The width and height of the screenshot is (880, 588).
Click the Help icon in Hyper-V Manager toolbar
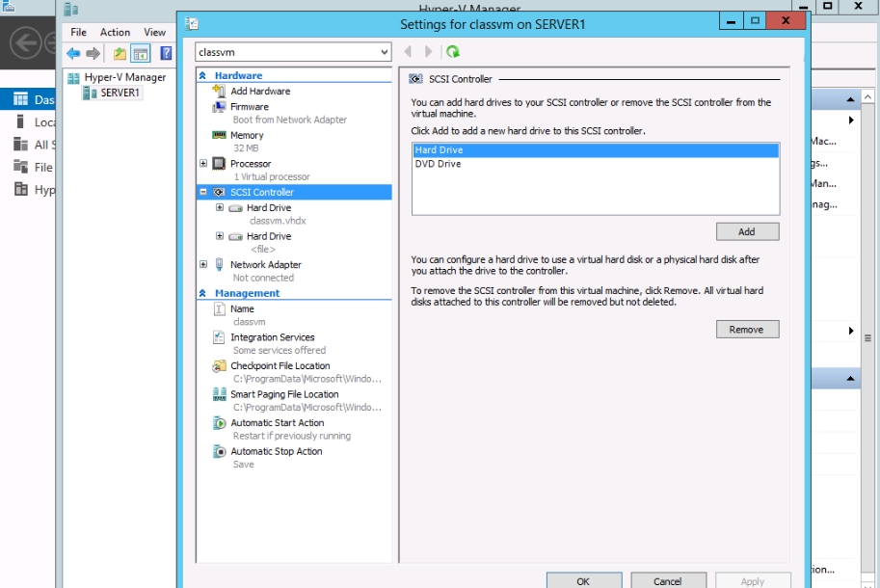click(166, 53)
